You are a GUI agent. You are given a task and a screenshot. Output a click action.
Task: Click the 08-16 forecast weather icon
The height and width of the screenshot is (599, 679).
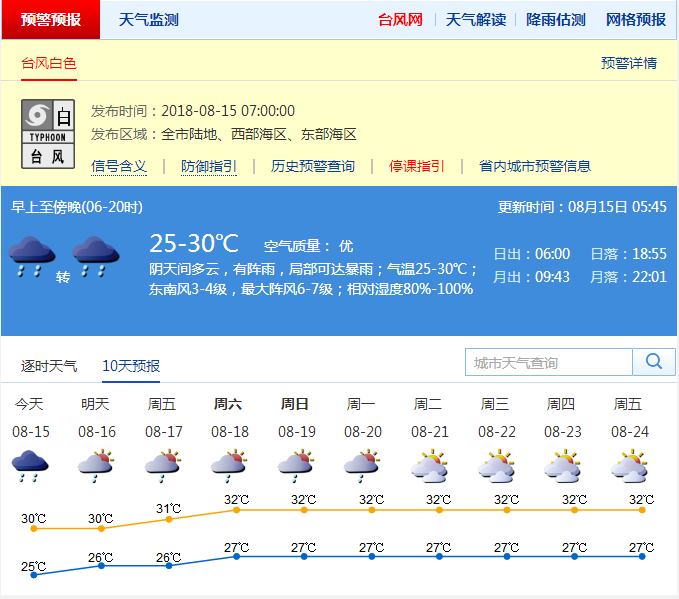click(96, 465)
